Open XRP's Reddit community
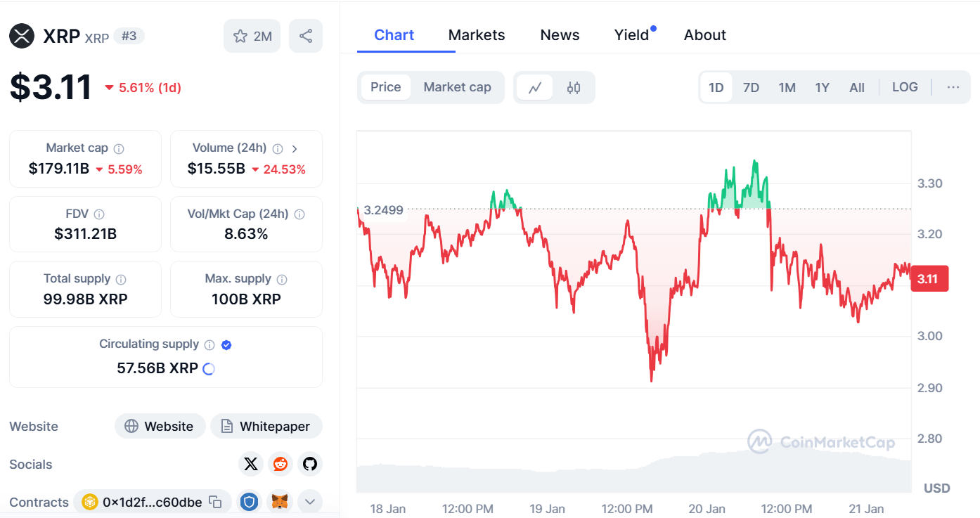 [281, 464]
